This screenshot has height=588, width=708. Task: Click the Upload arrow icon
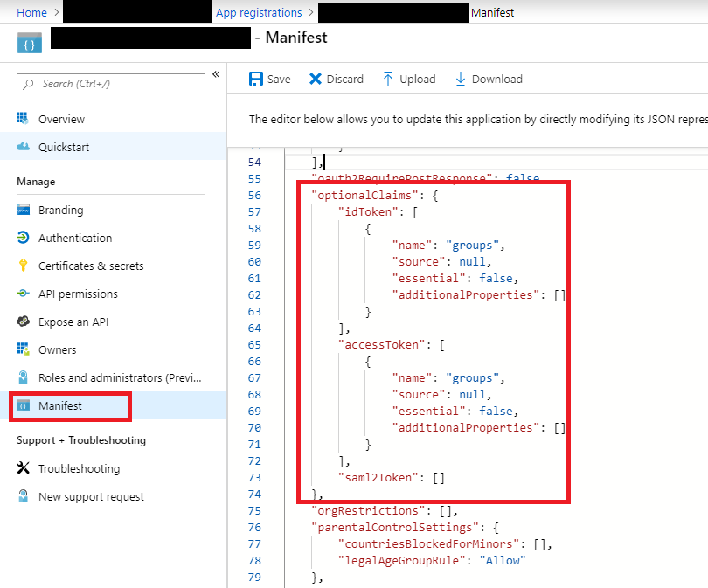(x=388, y=79)
